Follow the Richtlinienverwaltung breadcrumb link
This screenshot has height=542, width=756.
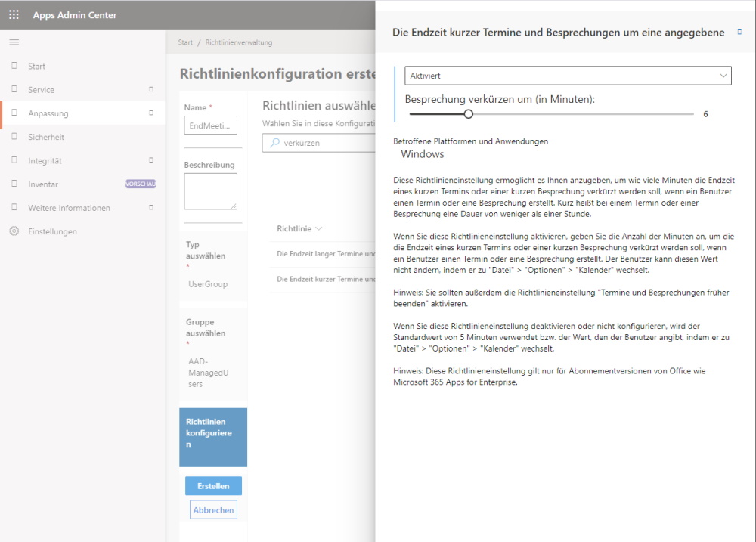point(239,42)
